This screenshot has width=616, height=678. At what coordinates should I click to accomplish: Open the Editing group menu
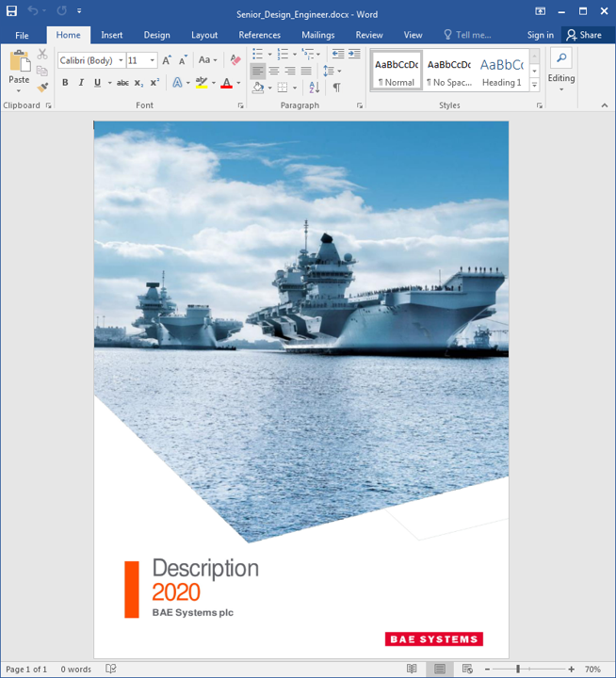pyautogui.click(x=561, y=71)
